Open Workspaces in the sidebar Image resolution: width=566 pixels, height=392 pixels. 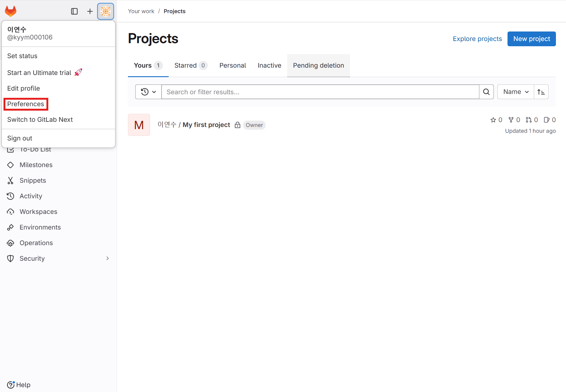coord(38,211)
